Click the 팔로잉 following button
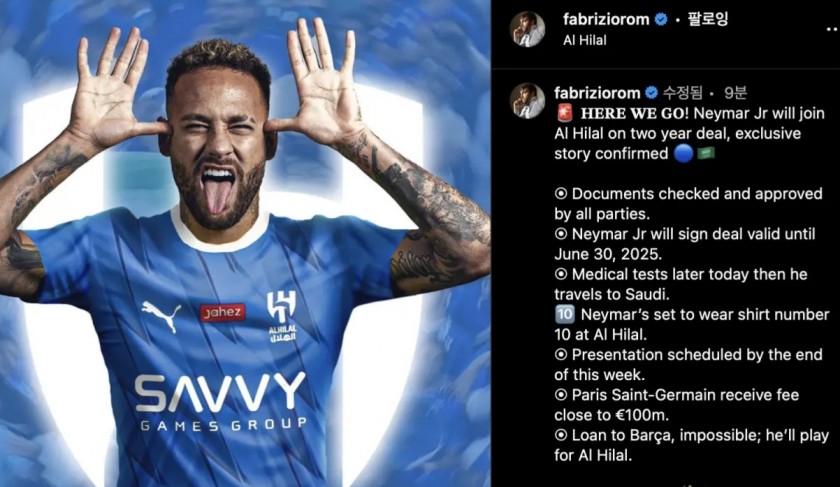This screenshot has height=487, width=840. 708,20
